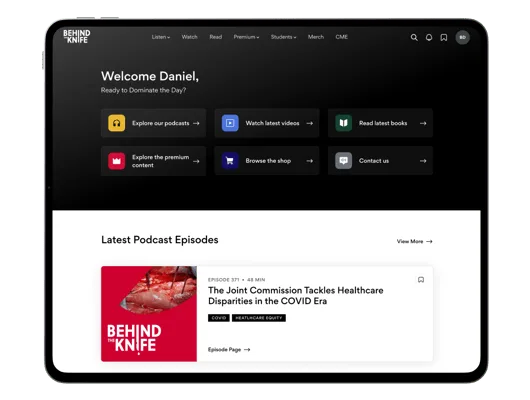Open the search magnifier icon
Screen dimensions: 530x400
414,38
